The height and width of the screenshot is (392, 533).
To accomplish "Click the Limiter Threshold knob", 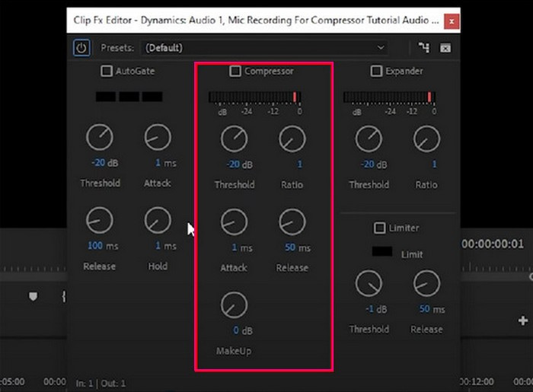I will click(369, 283).
